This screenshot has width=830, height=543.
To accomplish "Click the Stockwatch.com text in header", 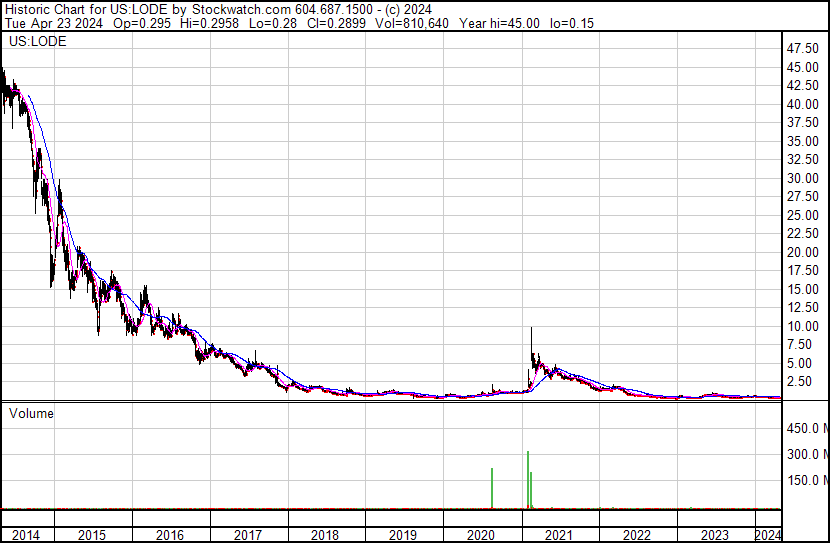I will pos(234,8).
